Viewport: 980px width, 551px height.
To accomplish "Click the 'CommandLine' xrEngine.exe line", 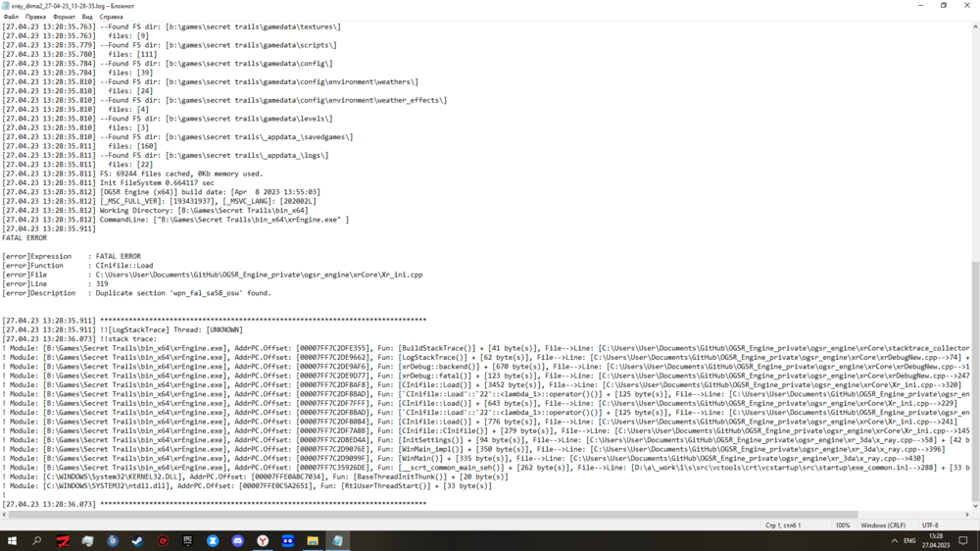I will pyautogui.click(x=175, y=220).
